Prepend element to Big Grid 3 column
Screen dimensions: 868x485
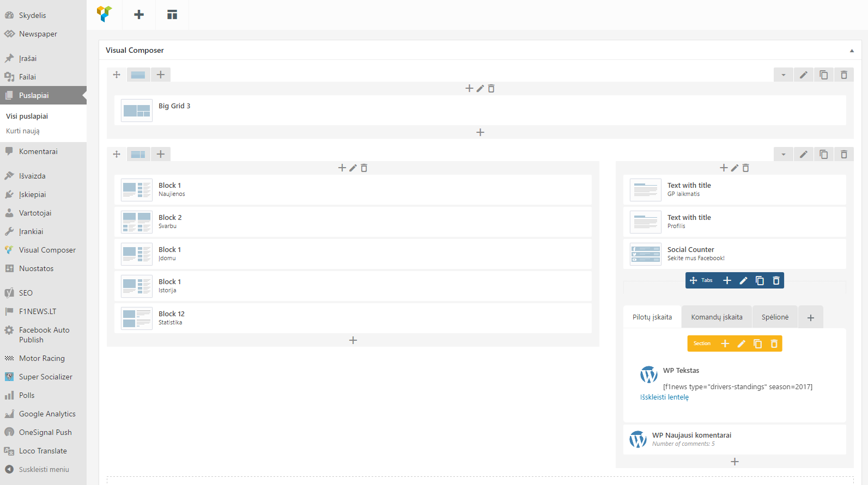469,89
